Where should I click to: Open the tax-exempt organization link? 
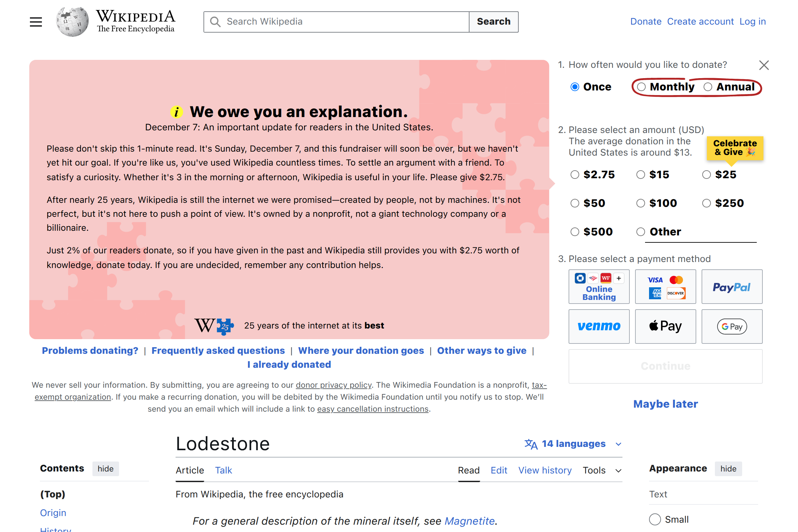pos(72,397)
